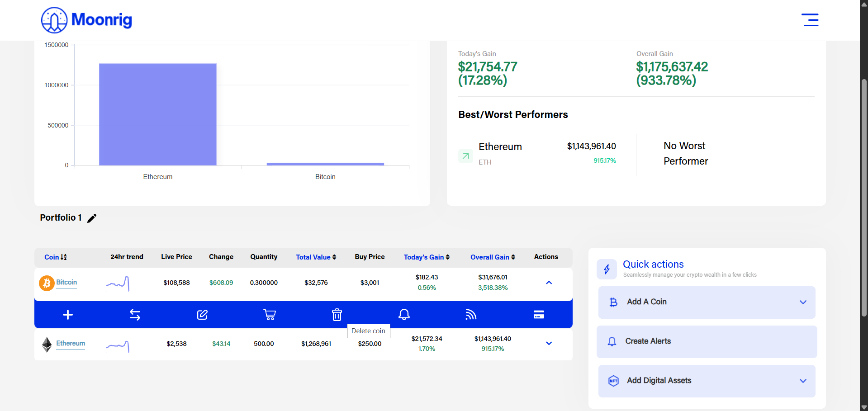Click Ethereum total value $1,268,961
This screenshot has width=868, height=411.
[x=316, y=344]
